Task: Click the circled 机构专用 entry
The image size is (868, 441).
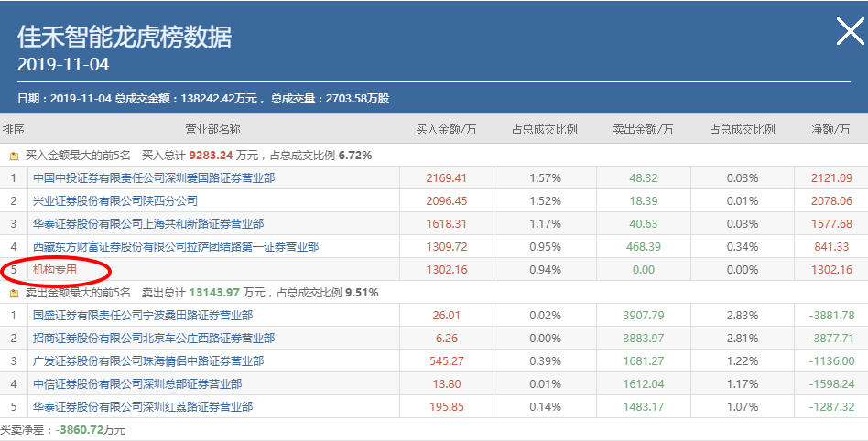Action: click(55, 270)
